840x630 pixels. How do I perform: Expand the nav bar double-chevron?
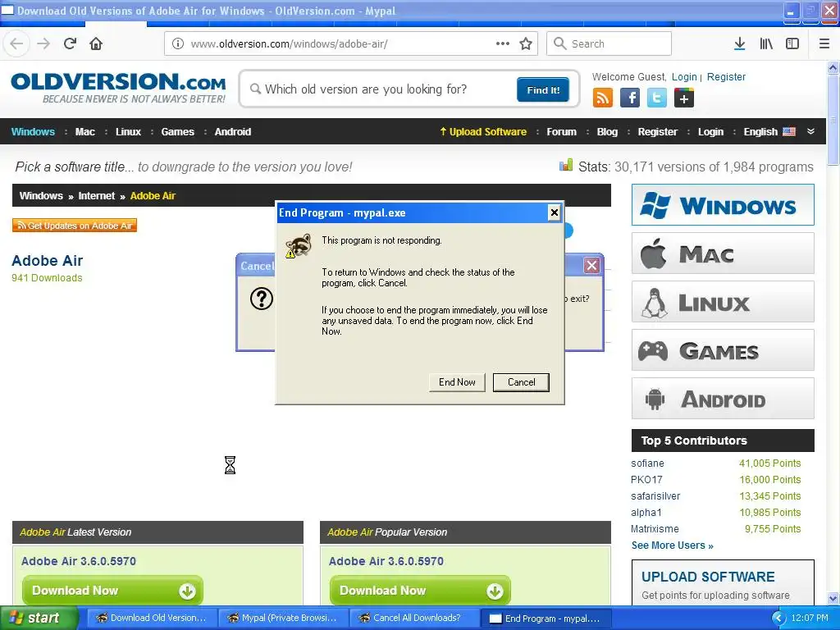pyautogui.click(x=810, y=132)
